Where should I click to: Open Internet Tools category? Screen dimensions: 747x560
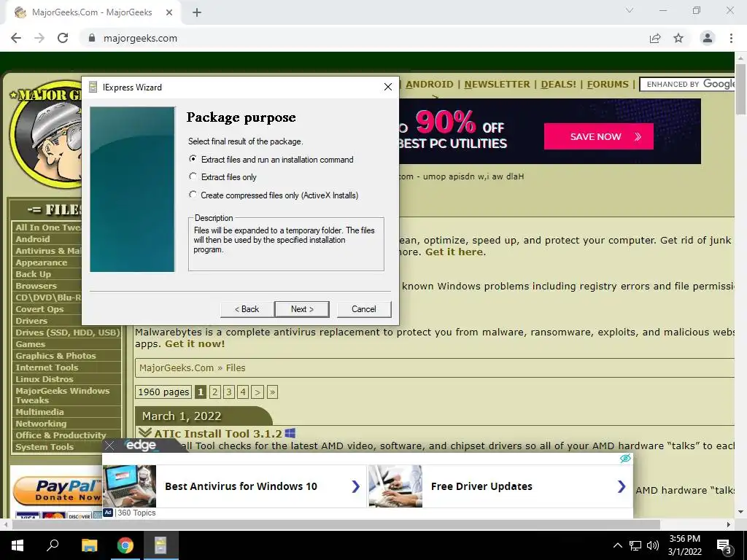click(47, 367)
